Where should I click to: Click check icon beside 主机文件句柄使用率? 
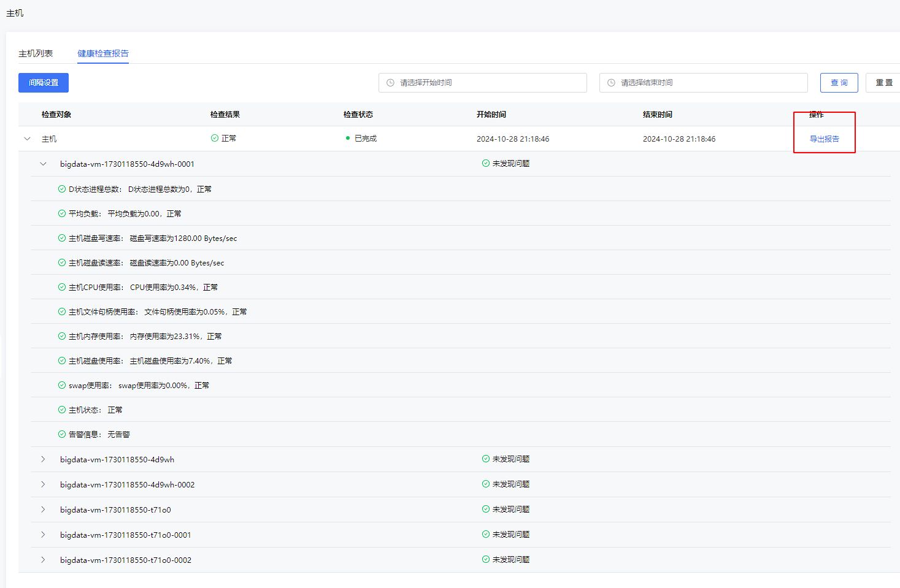point(62,311)
